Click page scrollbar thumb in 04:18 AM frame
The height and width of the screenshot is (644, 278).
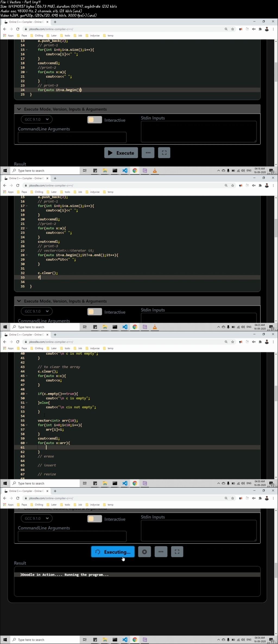[x=276, y=73]
